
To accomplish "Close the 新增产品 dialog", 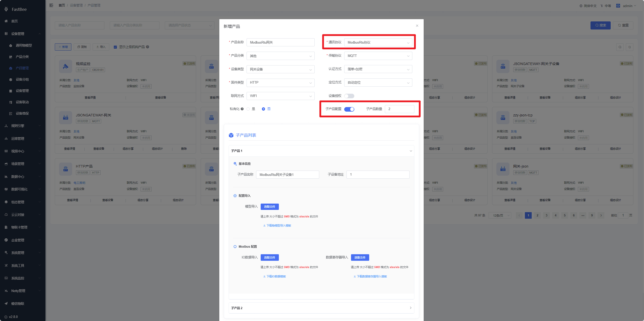I will pyautogui.click(x=417, y=26).
